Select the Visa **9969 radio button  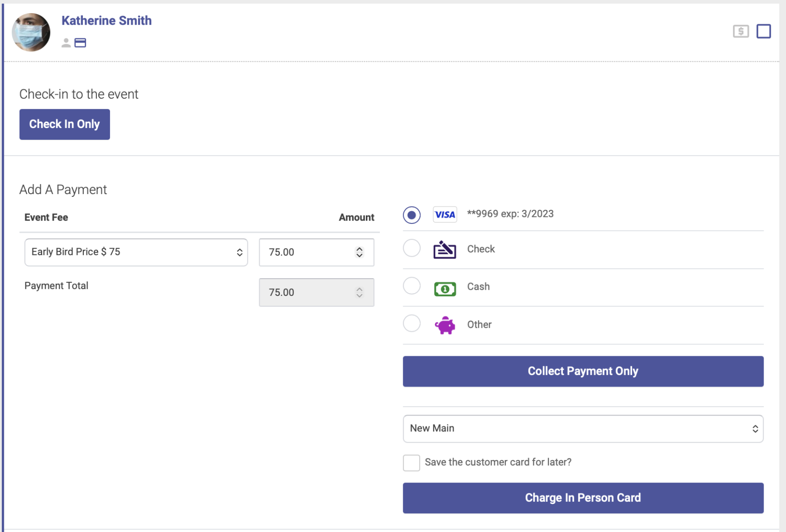tap(412, 215)
